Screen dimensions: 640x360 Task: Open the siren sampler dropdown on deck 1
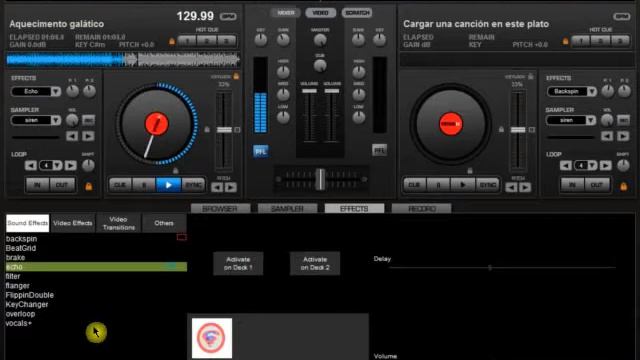click(56, 120)
